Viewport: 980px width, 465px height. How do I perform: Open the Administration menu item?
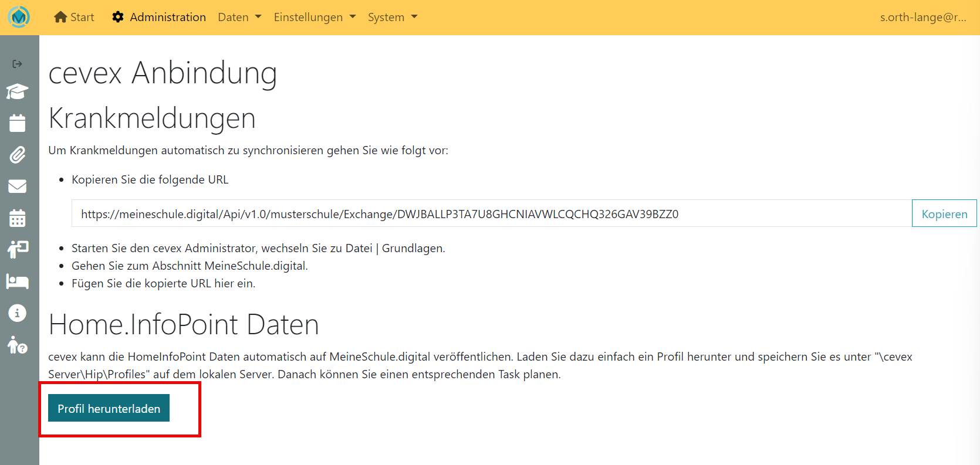click(x=159, y=17)
